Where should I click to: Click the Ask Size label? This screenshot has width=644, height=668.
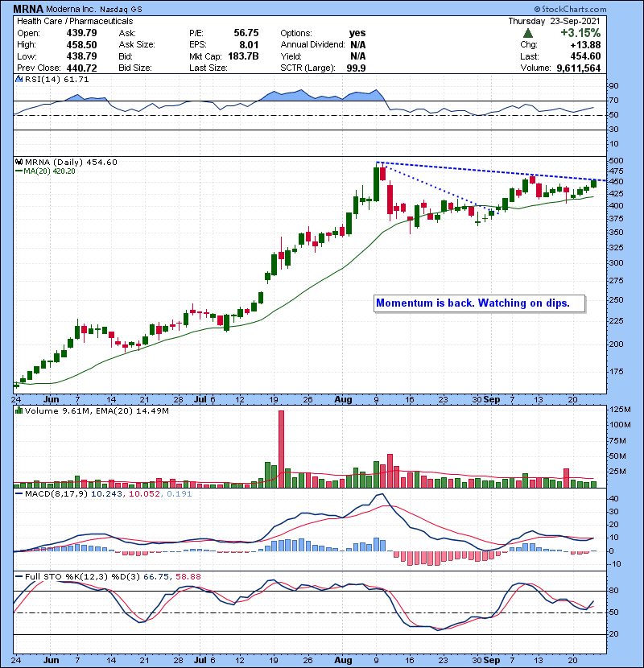(137, 45)
